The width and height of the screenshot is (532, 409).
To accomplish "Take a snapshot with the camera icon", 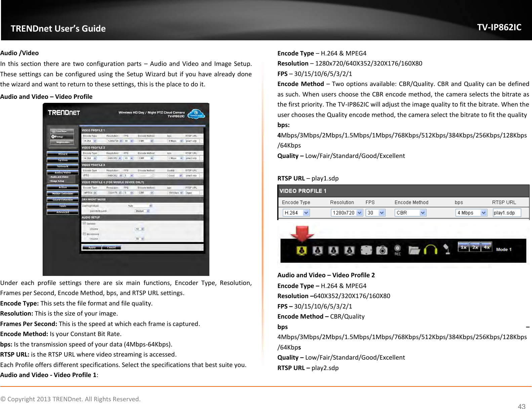I will click(x=382, y=250).
